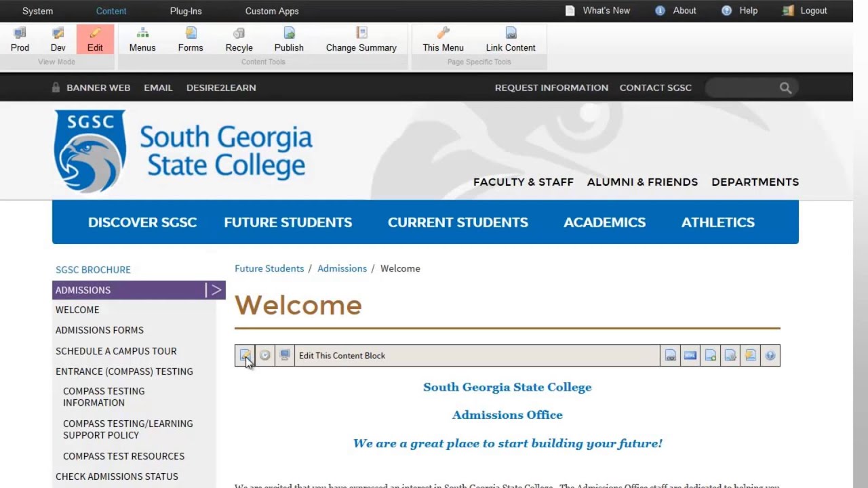The image size is (868, 488).
Task: Open Academics navigation item
Action: pos(605,222)
